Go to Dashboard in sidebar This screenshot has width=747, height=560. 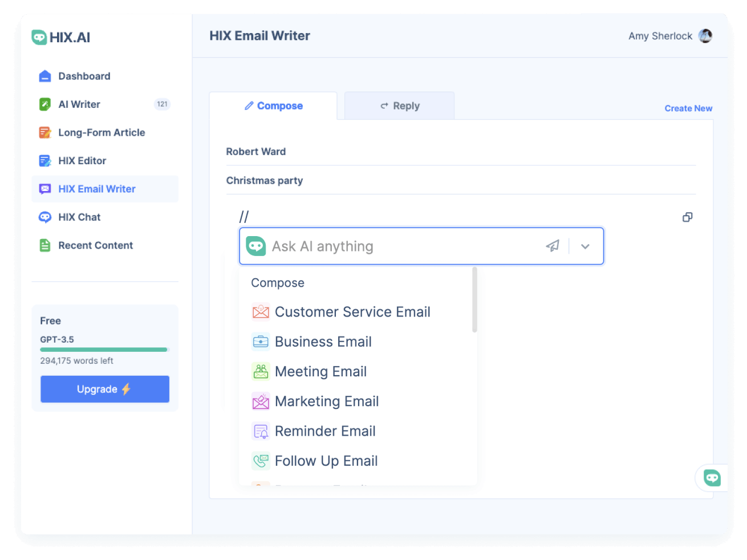pos(105,76)
